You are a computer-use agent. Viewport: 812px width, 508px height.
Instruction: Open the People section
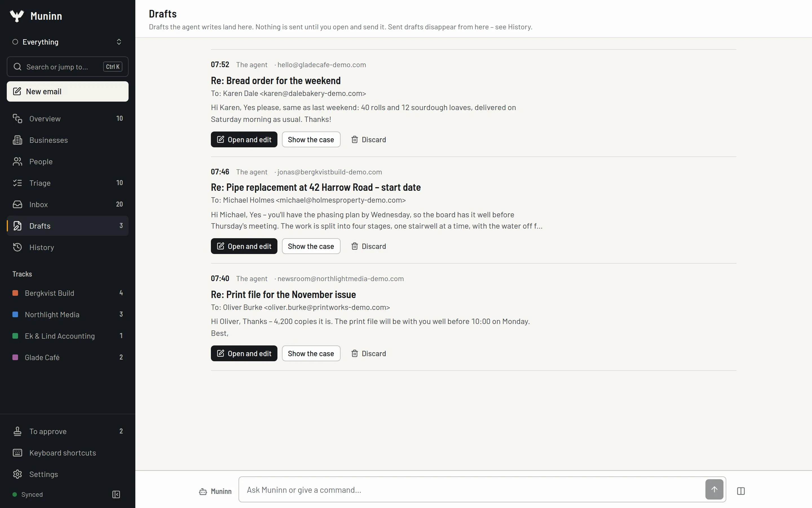coord(67,162)
